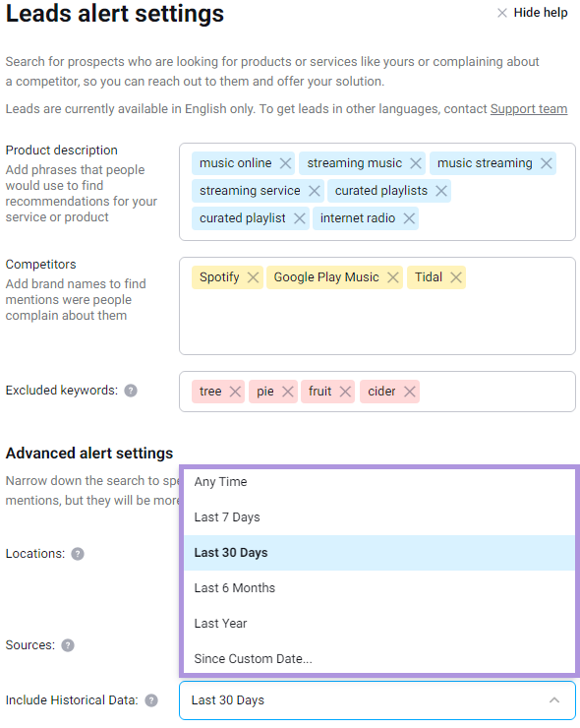Pick 'Last Year' historical range
The width and height of the screenshot is (580, 728).
coord(379,623)
